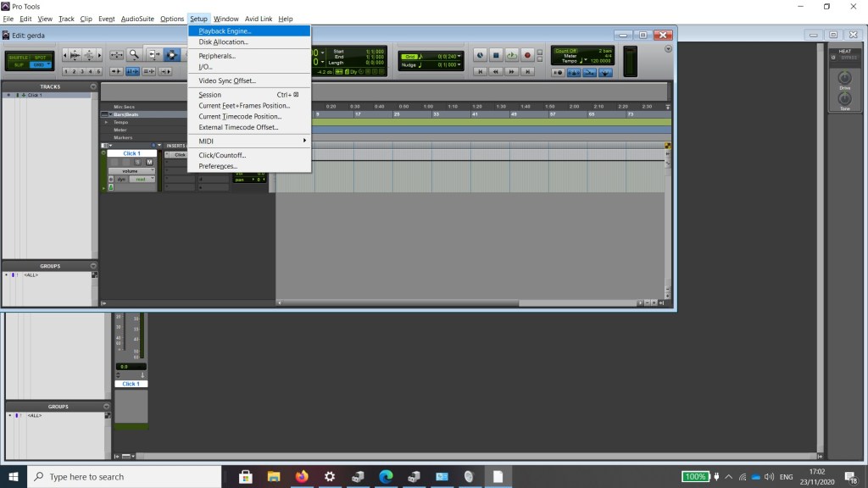The width and height of the screenshot is (868, 488).
Task: Click the Windows search box
Action: click(x=127, y=476)
